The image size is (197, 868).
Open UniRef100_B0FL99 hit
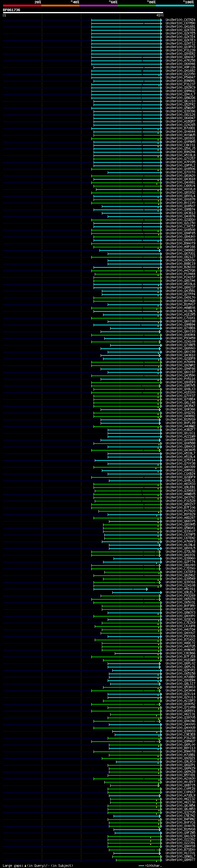180,423
